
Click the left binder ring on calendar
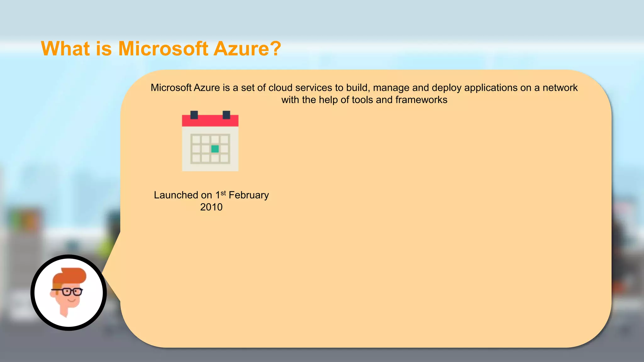click(194, 115)
